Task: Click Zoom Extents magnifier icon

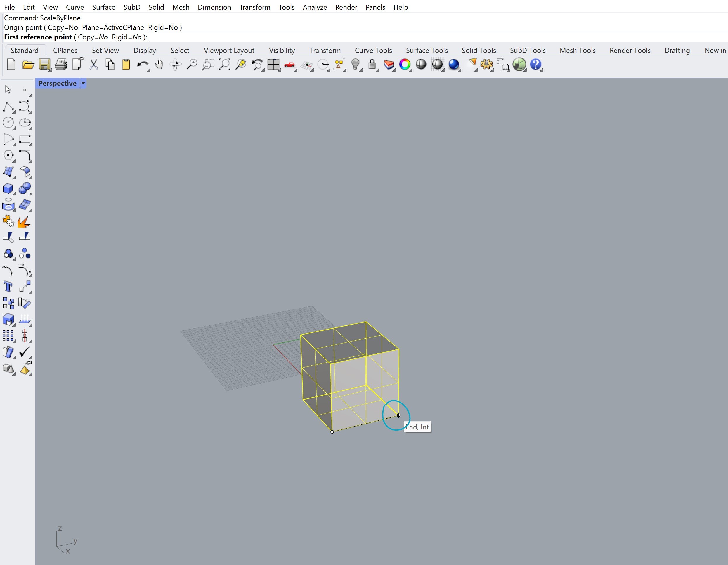Action: click(x=225, y=64)
